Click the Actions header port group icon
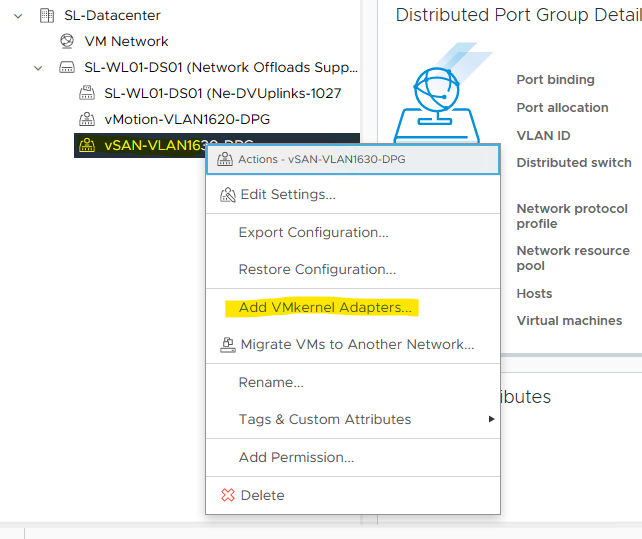This screenshot has height=539, width=642. tap(225, 159)
